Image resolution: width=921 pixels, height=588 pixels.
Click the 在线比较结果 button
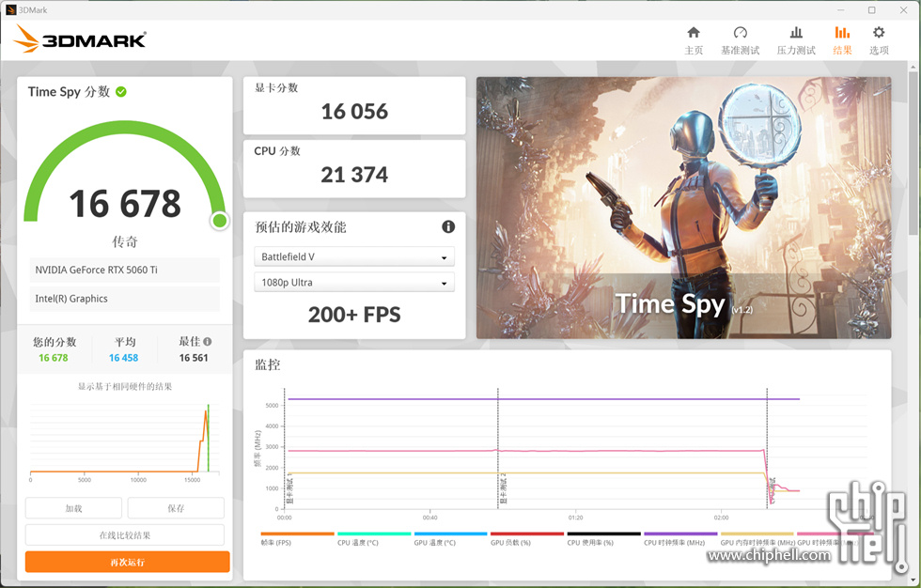click(124, 535)
